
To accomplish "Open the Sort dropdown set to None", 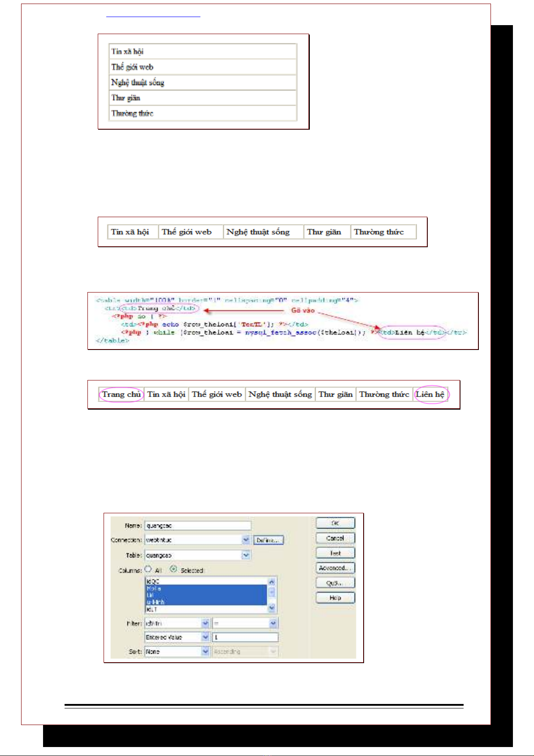I will (x=205, y=651).
